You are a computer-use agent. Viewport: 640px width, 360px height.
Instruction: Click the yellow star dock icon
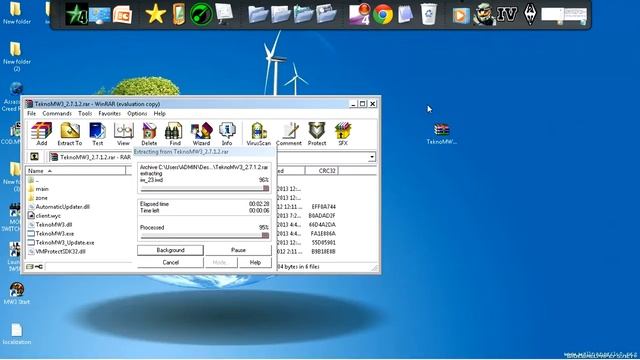156,14
